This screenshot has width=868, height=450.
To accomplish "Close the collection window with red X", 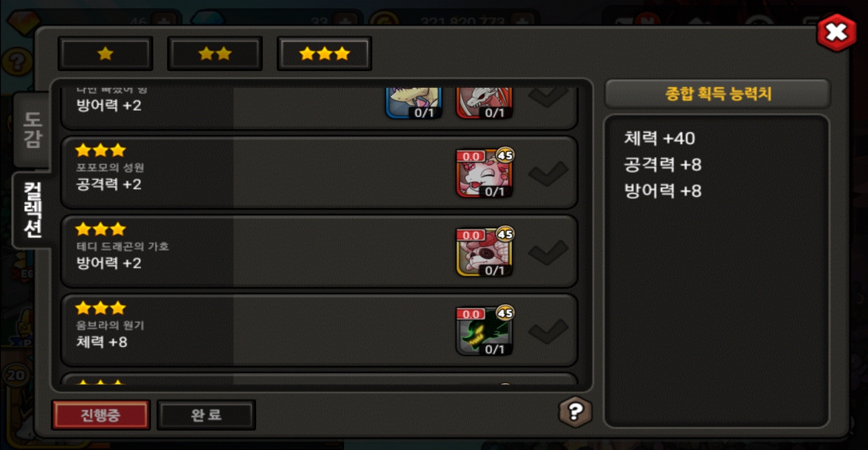I will (837, 32).
